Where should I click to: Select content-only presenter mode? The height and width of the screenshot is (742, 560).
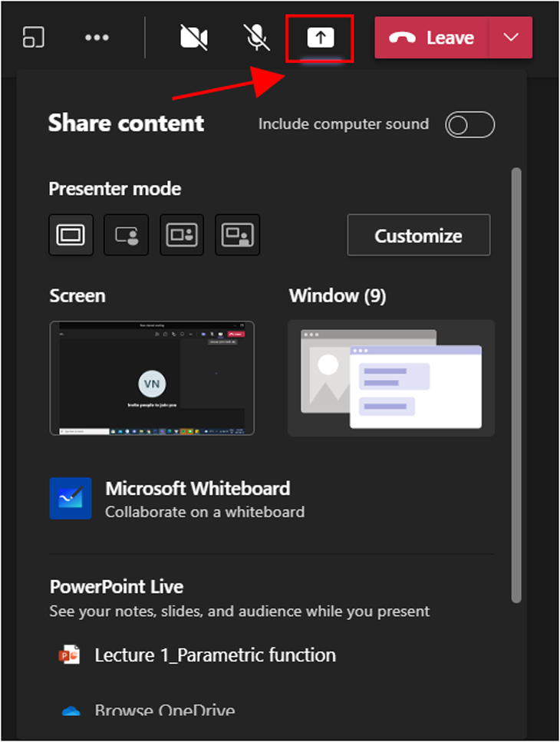click(71, 235)
